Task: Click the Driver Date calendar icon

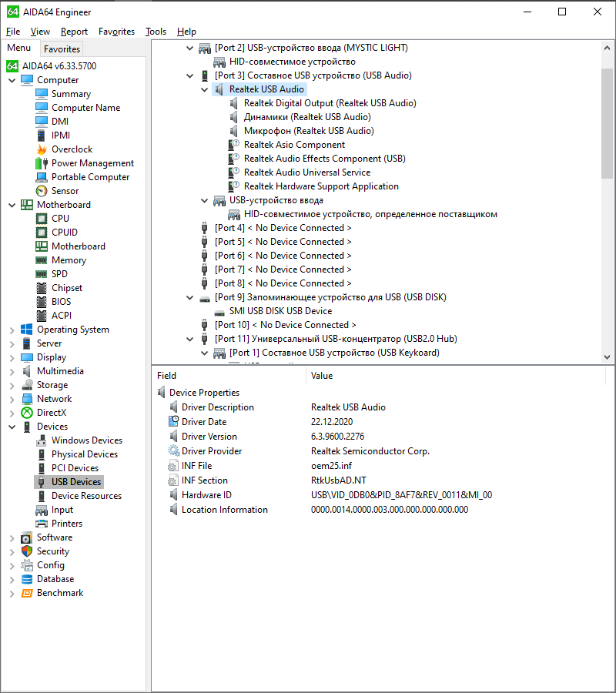Action: (x=174, y=421)
